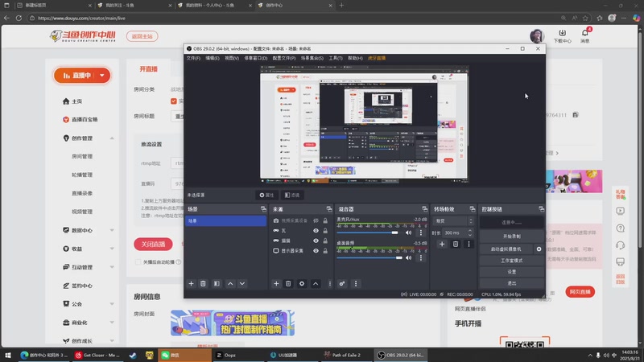
Task: Collapse the 创作管理 sidebar section
Action: coord(112,138)
